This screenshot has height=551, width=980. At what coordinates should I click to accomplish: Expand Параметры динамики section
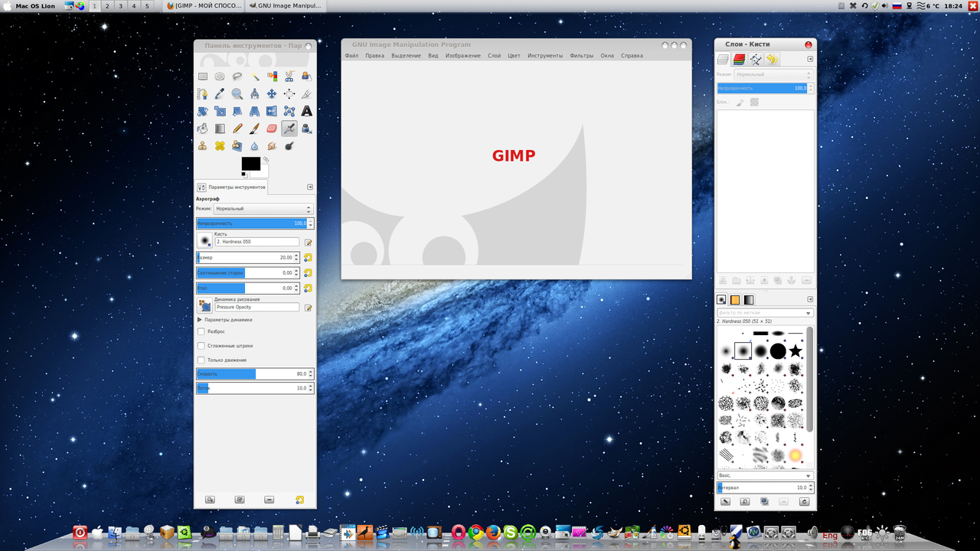point(200,320)
